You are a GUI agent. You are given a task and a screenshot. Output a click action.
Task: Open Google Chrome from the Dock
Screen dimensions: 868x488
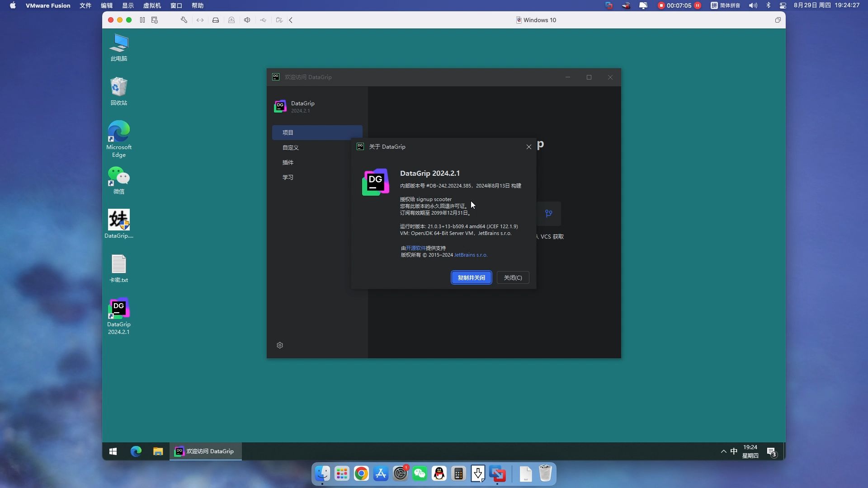[361, 474]
